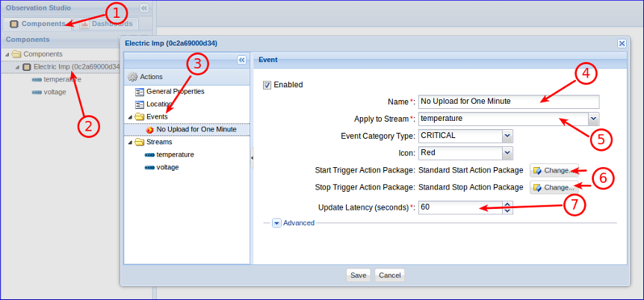Expand the Advanced section
644x300 pixels.
tap(276, 222)
